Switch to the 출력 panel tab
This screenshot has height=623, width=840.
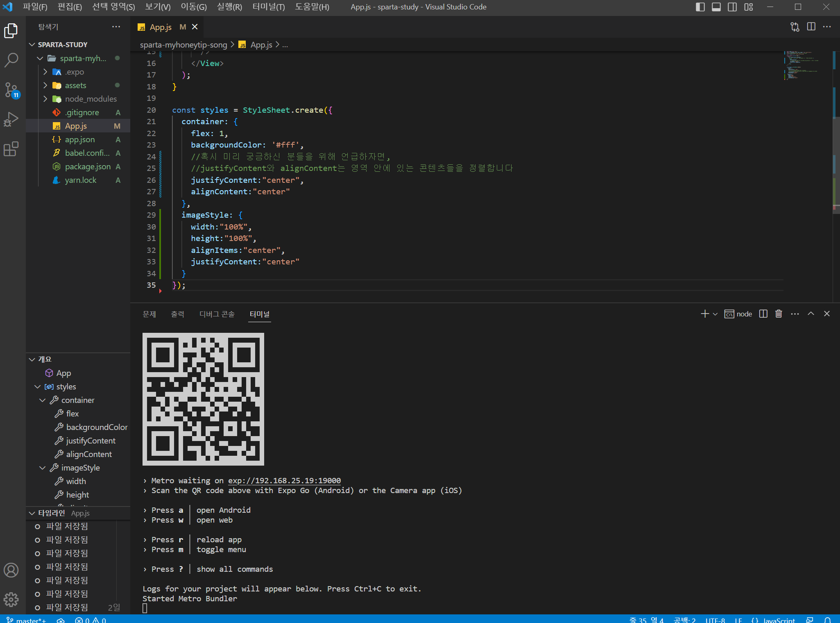[177, 314]
